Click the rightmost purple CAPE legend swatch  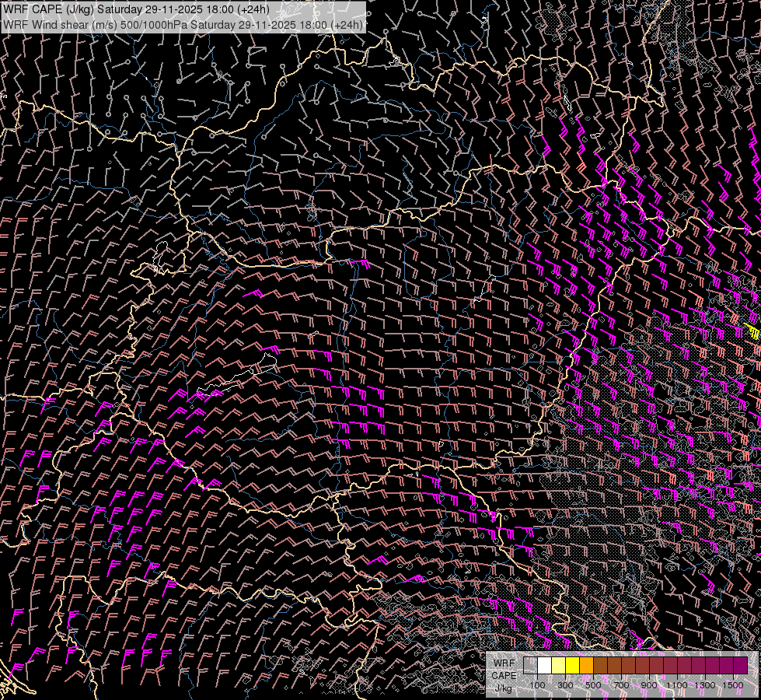pos(740,665)
